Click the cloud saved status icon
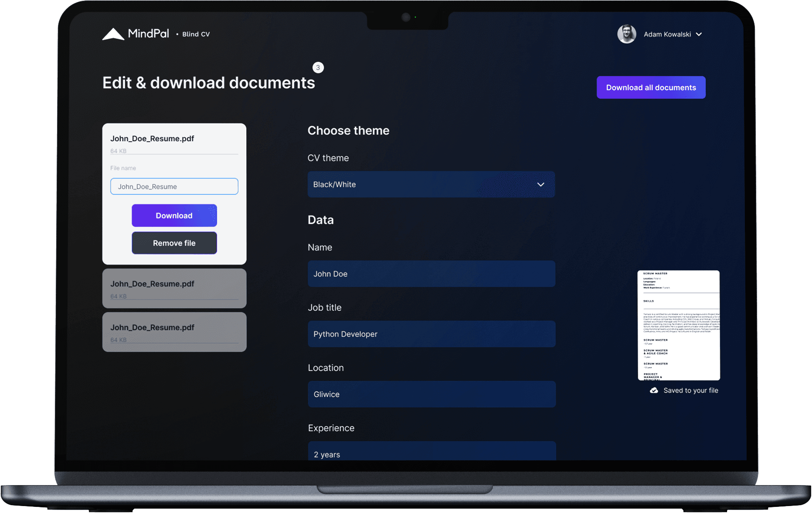Image resolution: width=812 pixels, height=513 pixels. [654, 391]
